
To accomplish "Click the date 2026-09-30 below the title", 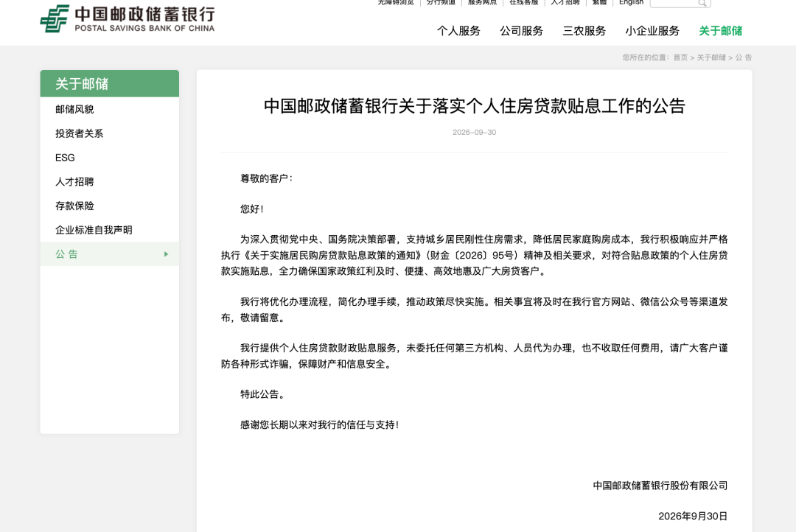I will pos(474,132).
